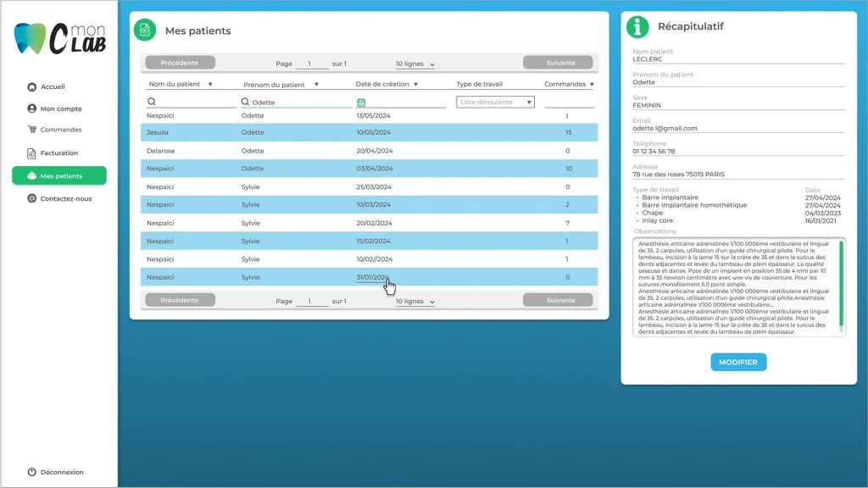Image resolution: width=868 pixels, height=488 pixels.
Task: Select patient row dated 13/05/2024
Action: coord(370,115)
